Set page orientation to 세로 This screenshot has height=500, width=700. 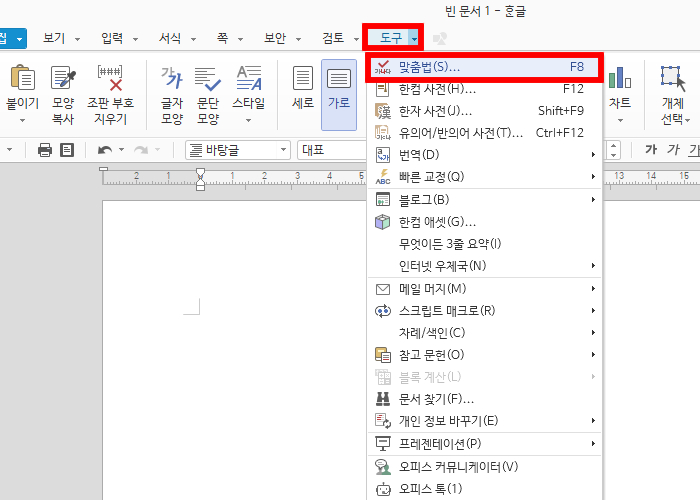(x=303, y=88)
